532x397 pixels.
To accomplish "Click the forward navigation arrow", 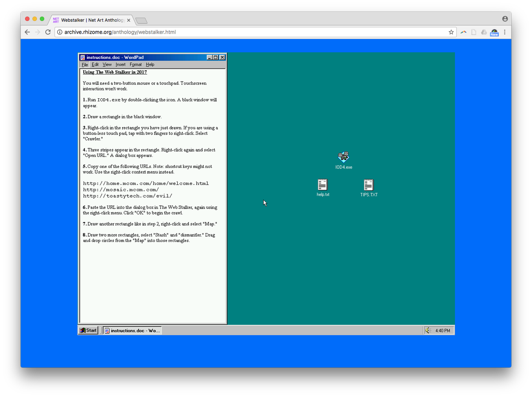I will [x=38, y=32].
